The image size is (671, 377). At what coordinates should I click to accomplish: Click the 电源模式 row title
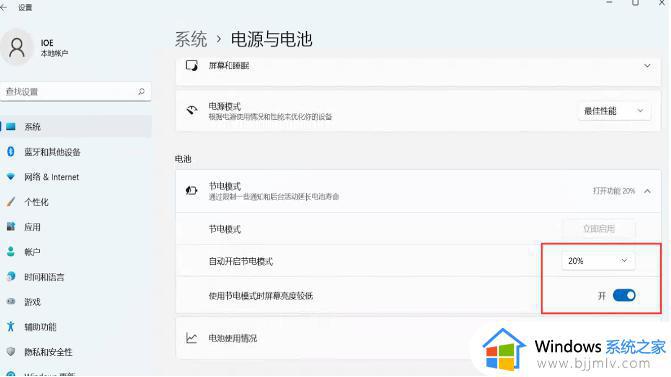coord(225,106)
